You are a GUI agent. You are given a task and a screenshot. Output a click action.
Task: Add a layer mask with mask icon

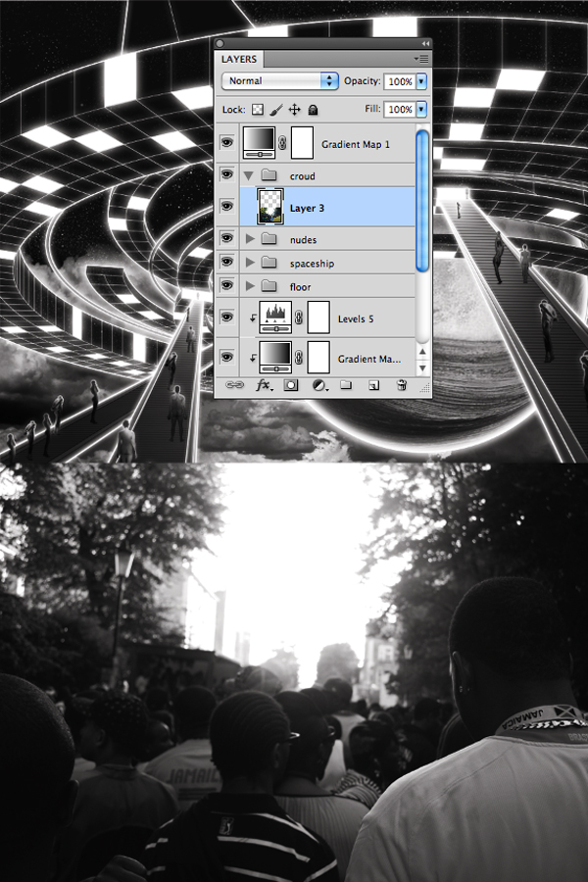click(291, 386)
